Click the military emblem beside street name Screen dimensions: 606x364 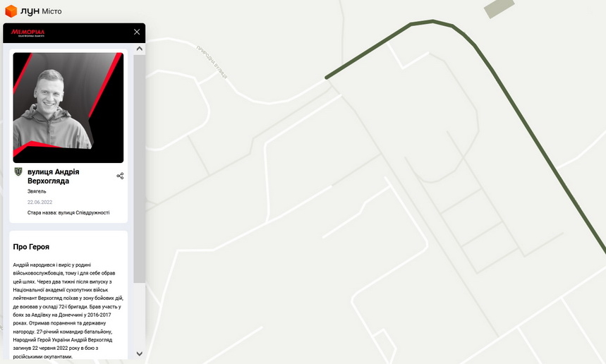click(18, 171)
